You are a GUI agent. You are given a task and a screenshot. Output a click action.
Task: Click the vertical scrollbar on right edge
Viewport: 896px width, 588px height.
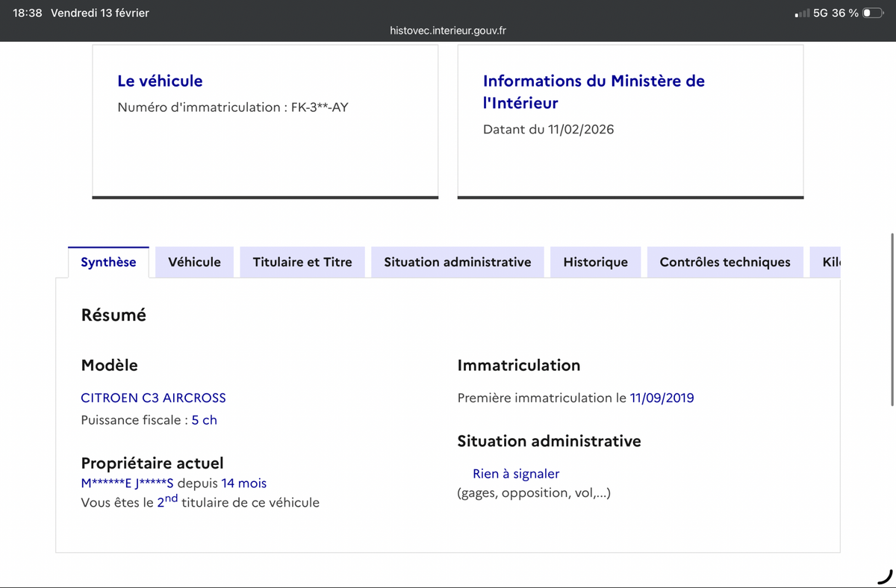pyautogui.click(x=892, y=319)
